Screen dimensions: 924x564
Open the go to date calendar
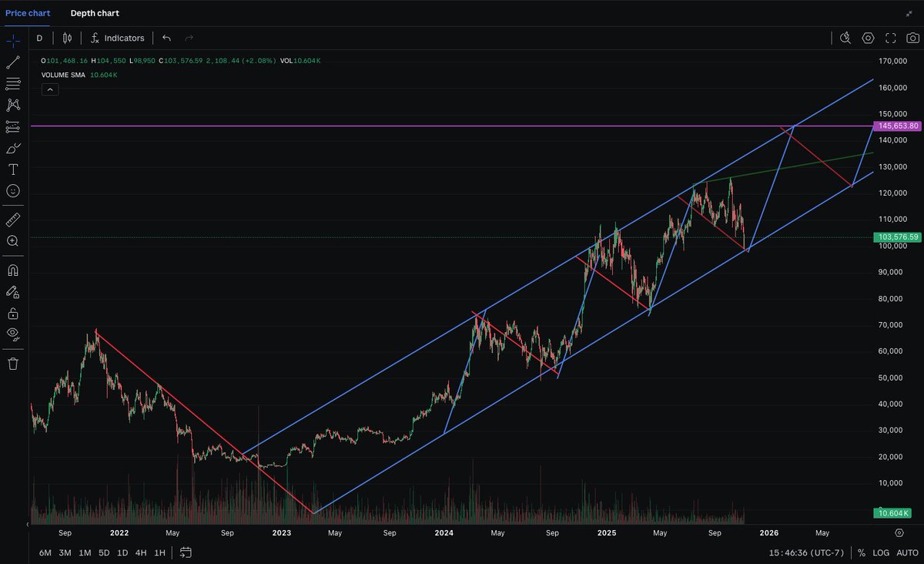(186, 552)
